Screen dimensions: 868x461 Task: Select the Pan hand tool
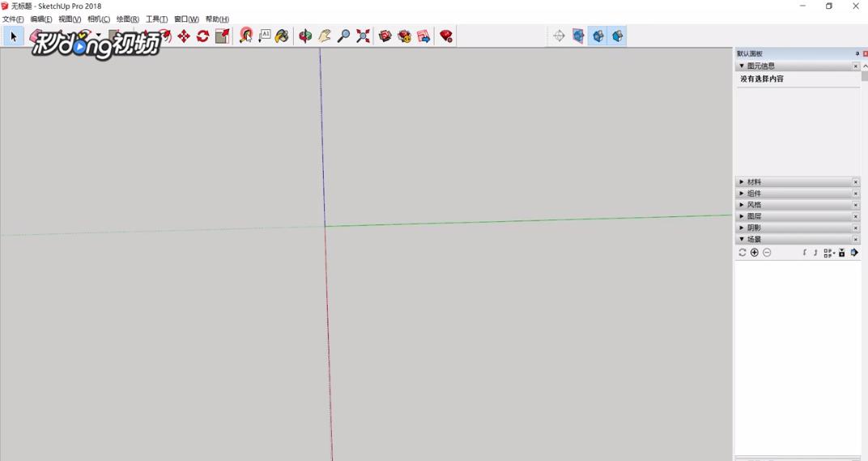click(x=325, y=36)
